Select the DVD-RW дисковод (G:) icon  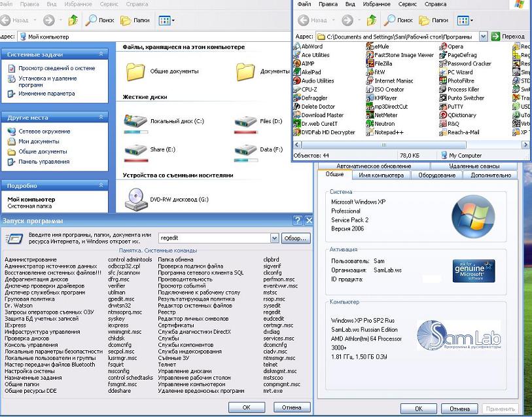pyautogui.click(x=136, y=199)
